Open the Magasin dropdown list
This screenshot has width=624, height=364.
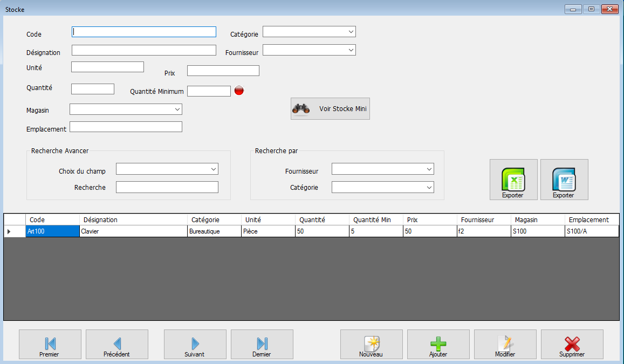click(177, 109)
